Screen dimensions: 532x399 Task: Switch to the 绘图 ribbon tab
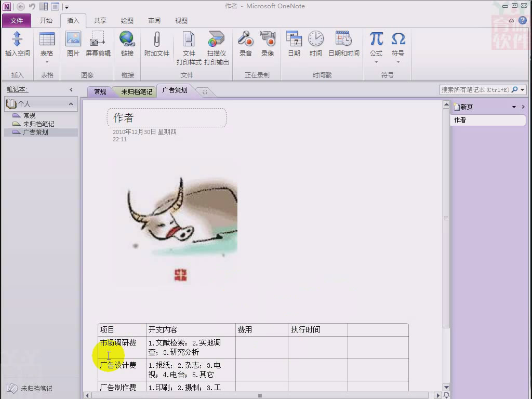click(127, 21)
